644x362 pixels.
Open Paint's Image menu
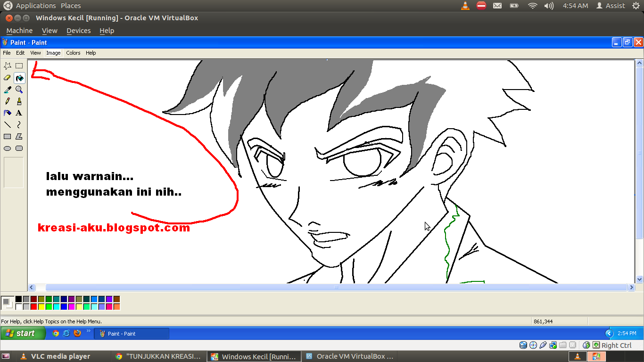point(53,53)
